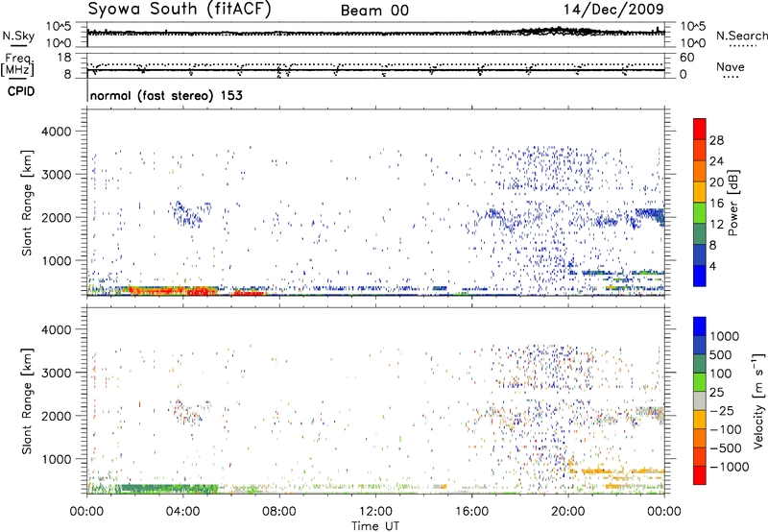Click the 'Time UT' axis label

click(x=375, y=525)
